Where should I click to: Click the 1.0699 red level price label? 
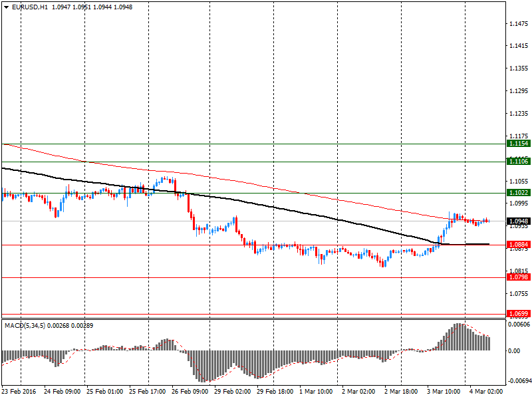click(x=519, y=314)
